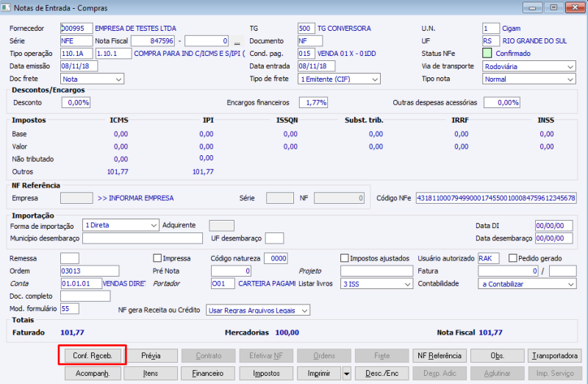The image size is (588, 384).
Task: Click the Fatura number field
Action: tap(508, 271)
